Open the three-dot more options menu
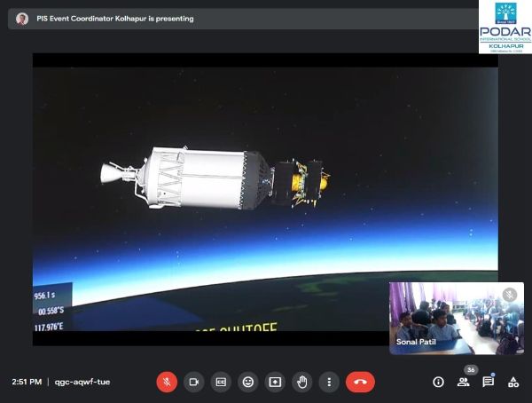The width and height of the screenshot is (532, 403). tap(329, 382)
